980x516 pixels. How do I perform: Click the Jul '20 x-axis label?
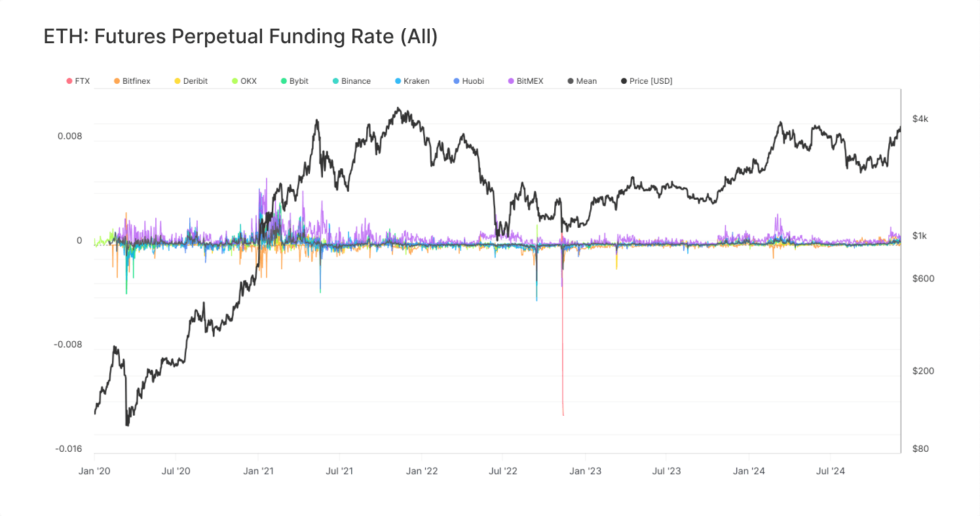click(176, 471)
